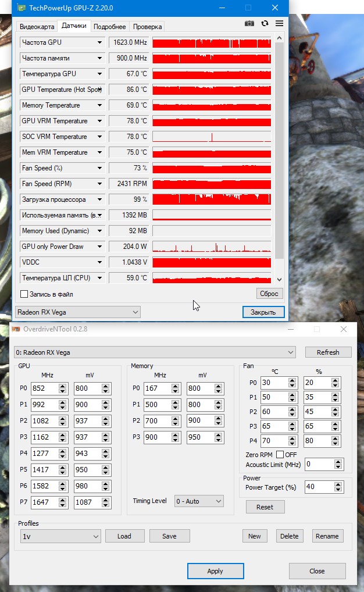Adjust GPU P2 MHz spinner
The image size is (364, 592).
click(63, 420)
